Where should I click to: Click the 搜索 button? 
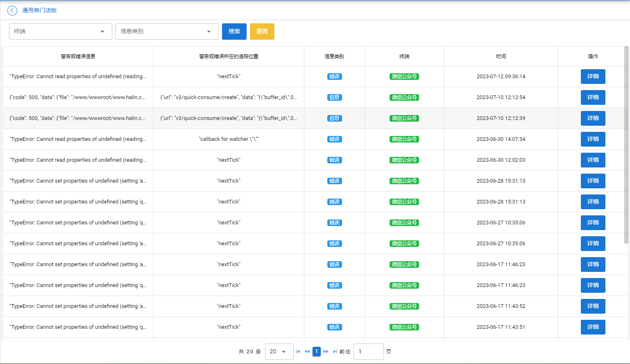[234, 32]
